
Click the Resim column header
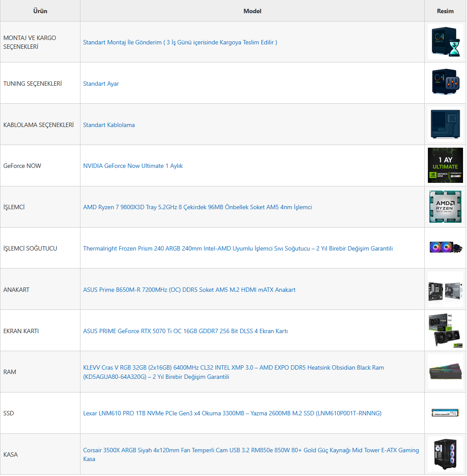(x=445, y=11)
